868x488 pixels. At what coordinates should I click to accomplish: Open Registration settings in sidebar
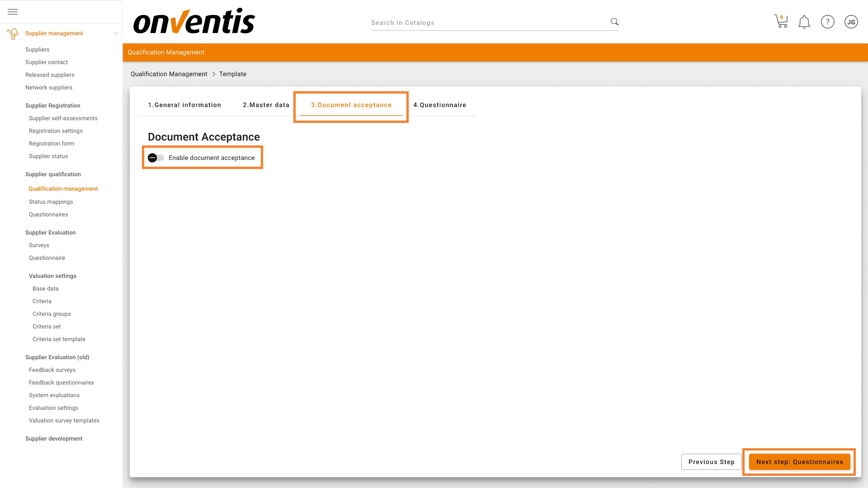point(56,131)
